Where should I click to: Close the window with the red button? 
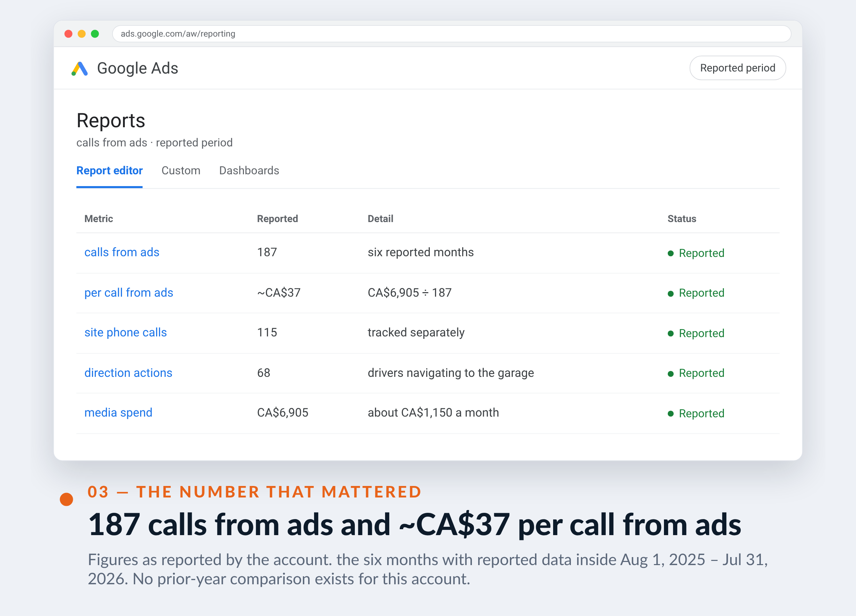68,34
